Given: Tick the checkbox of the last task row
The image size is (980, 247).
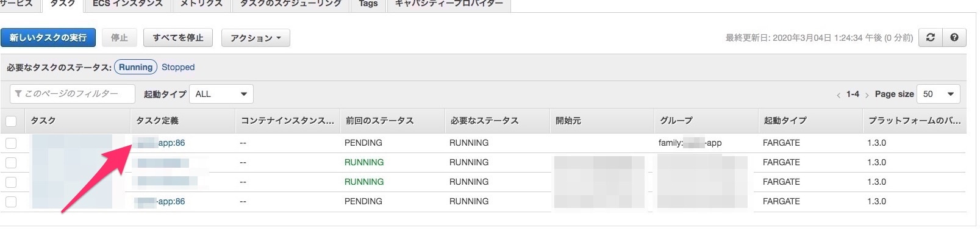Looking at the screenshot, I should point(11,201).
